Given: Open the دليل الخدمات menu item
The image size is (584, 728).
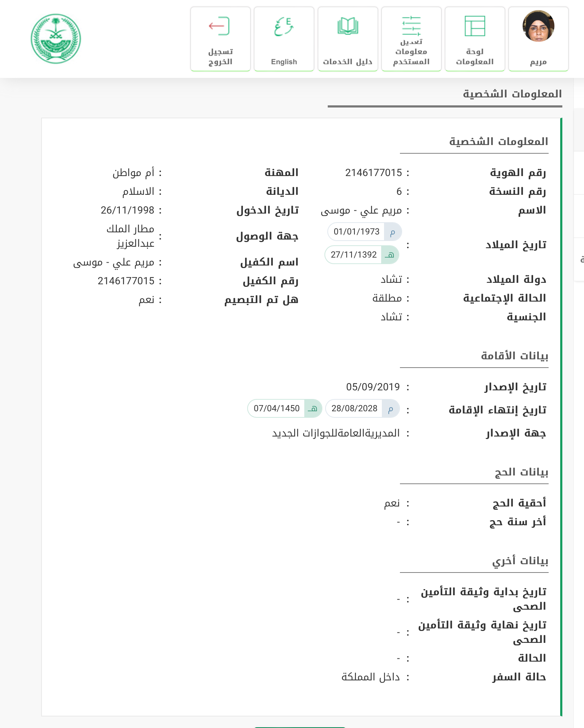Looking at the screenshot, I should (348, 62).
